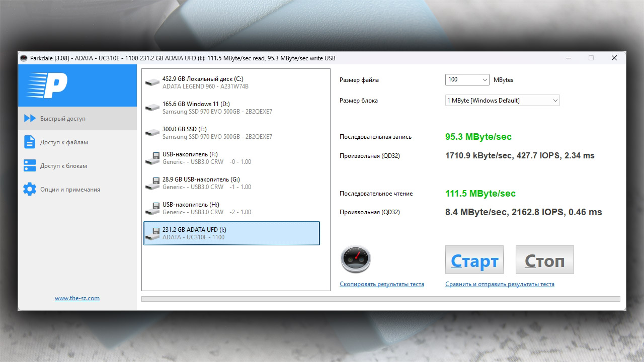644x362 pixels.
Task: Click the USB drive icon for (G:)
Action: click(152, 184)
